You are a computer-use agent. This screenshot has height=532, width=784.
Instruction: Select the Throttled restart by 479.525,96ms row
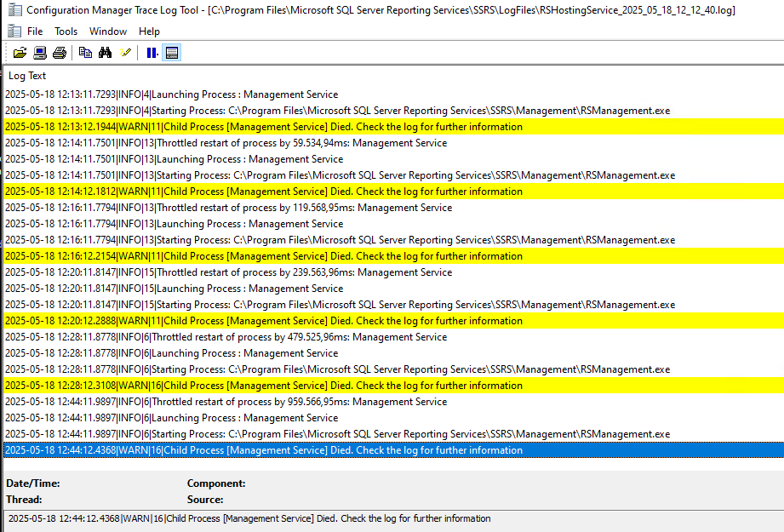coord(393,337)
